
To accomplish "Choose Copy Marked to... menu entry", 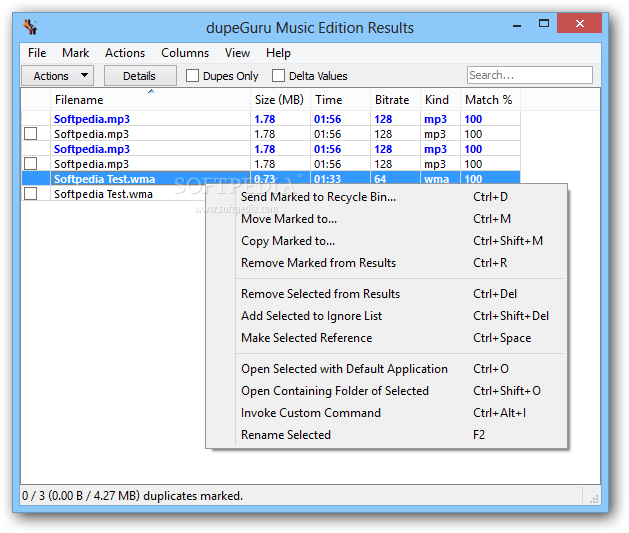I will click(386, 241).
